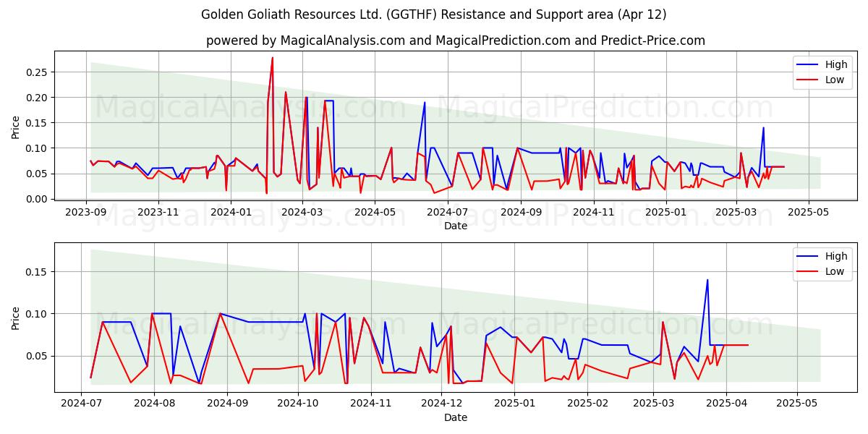Click the 'Date' axis label under top chart
Viewport: 868px width, 434px height.
pyautogui.click(x=456, y=226)
